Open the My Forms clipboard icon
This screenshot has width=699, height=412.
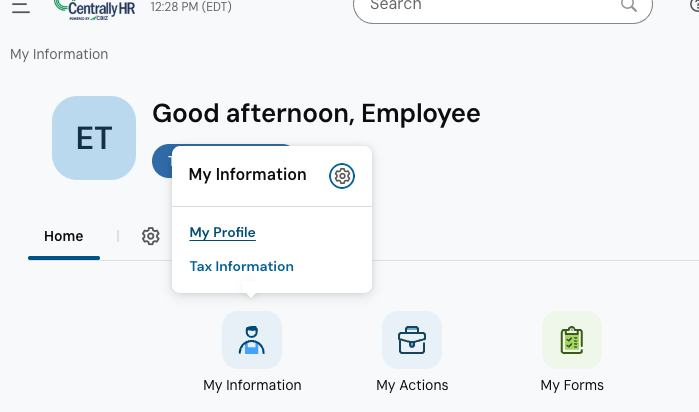(572, 340)
